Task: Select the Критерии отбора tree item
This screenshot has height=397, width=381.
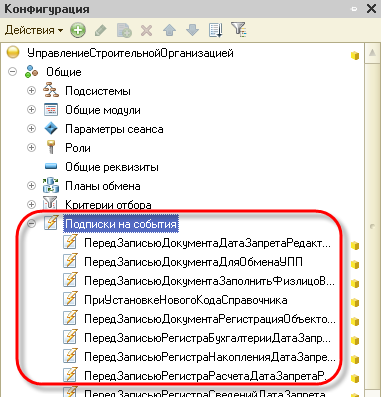Action: pos(108,205)
